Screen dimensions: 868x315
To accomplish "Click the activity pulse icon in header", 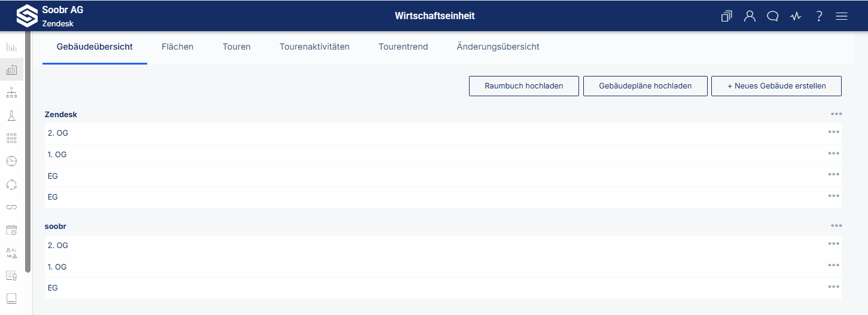I will click(795, 16).
